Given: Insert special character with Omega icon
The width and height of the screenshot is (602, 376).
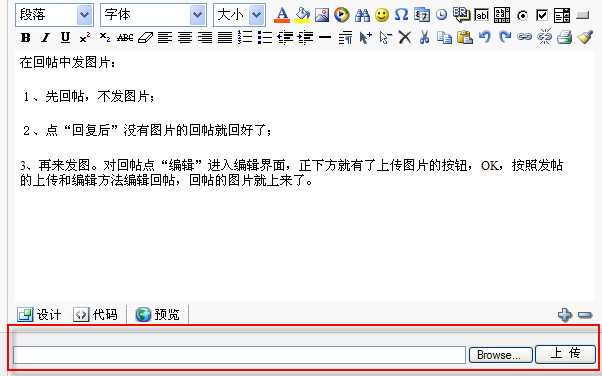Looking at the screenshot, I should [401, 15].
